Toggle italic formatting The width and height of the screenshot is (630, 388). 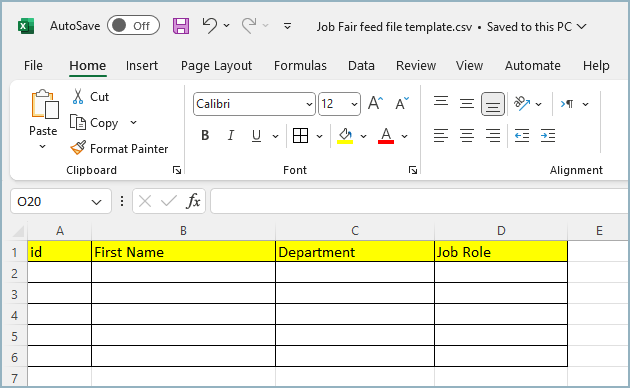[231, 136]
